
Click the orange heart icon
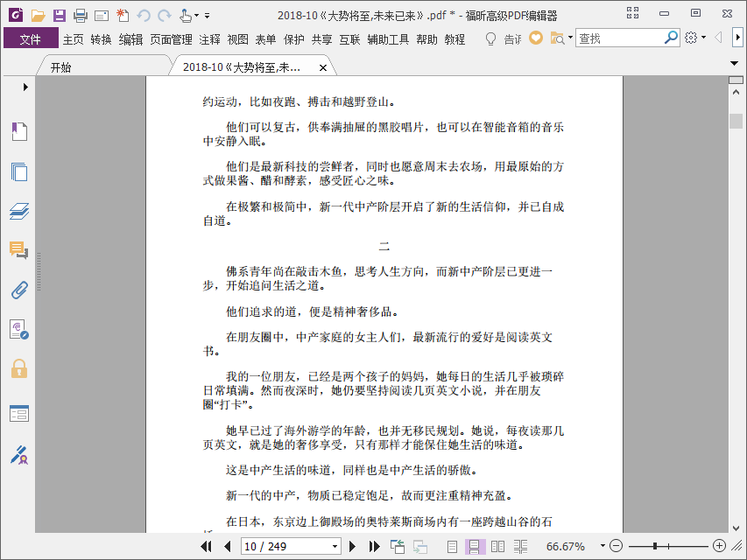536,38
